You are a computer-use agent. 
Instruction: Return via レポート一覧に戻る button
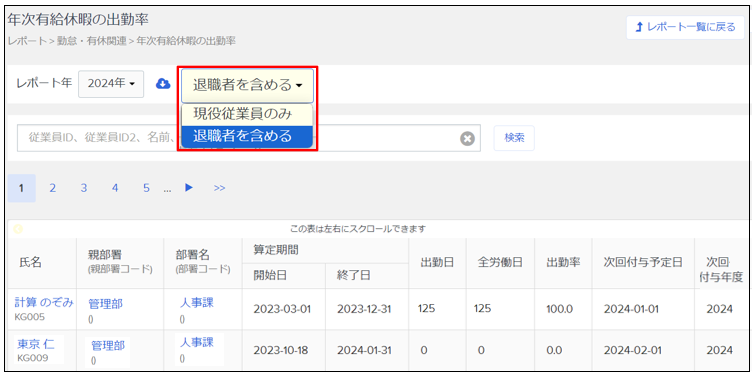(685, 27)
